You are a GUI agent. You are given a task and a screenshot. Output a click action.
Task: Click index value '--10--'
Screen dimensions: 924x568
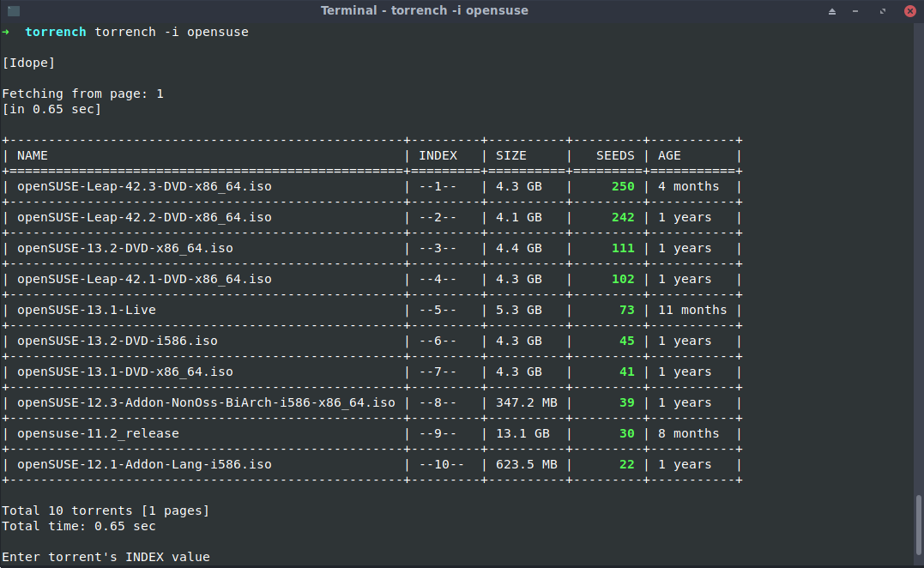[441, 464]
